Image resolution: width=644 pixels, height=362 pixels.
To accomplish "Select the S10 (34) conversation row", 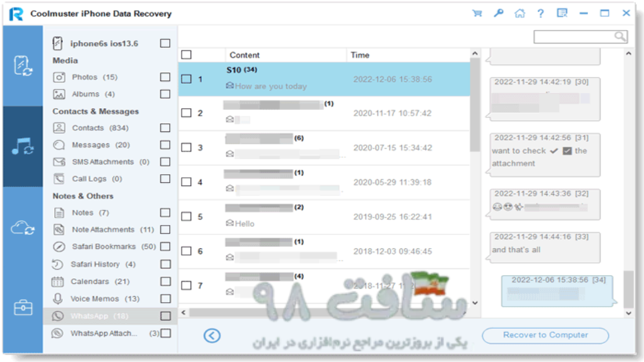I will [x=324, y=79].
